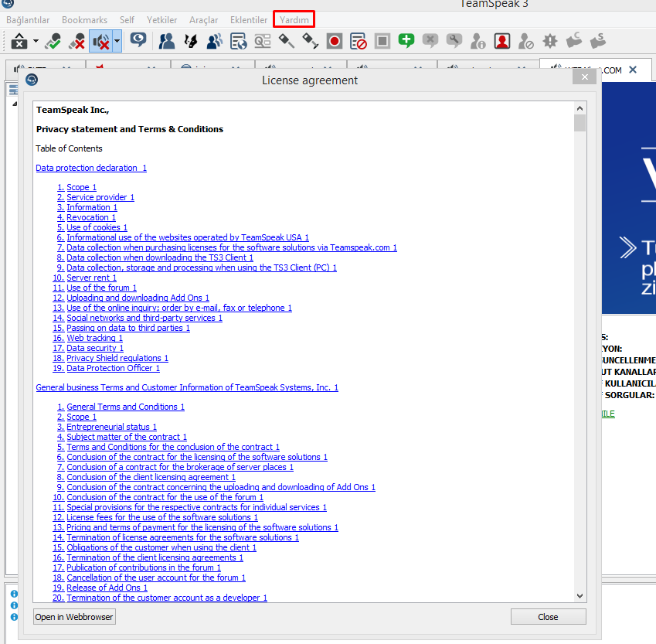Click the first gavel toolbar icon
The width and height of the screenshot is (656, 644).
(x=287, y=41)
